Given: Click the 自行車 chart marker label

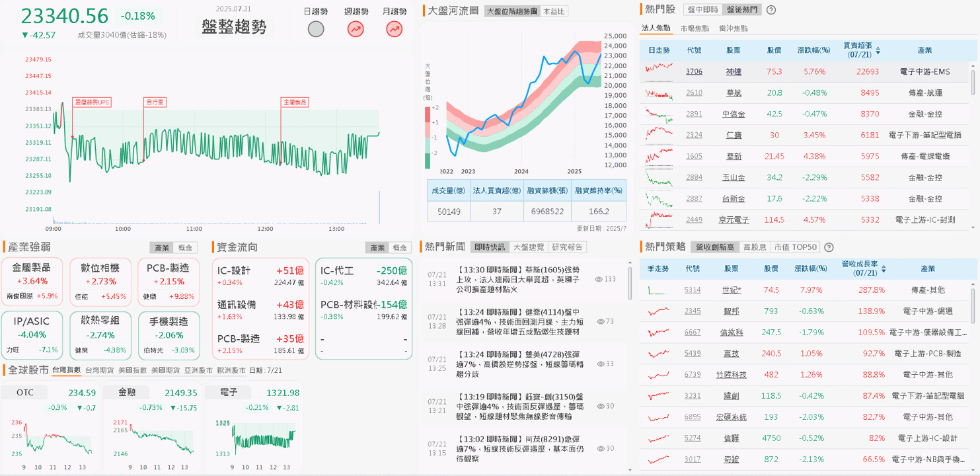Looking at the screenshot, I should pos(155,102).
